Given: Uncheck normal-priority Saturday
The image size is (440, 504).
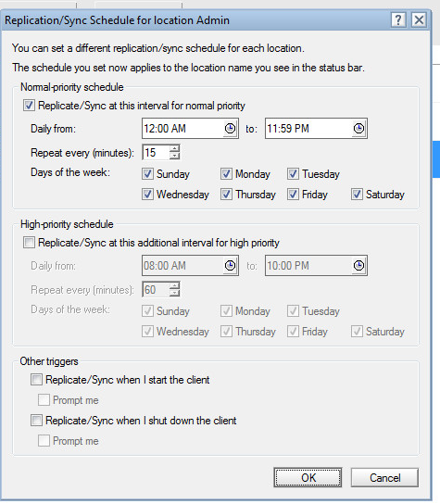Looking at the screenshot, I should [x=357, y=195].
